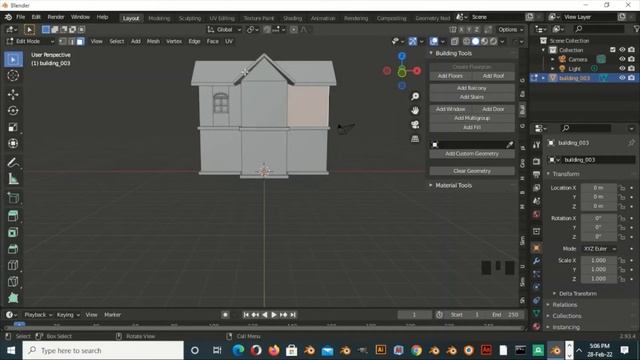The width and height of the screenshot is (640, 360).
Task: Select the Move tool
Action: click(x=13, y=94)
